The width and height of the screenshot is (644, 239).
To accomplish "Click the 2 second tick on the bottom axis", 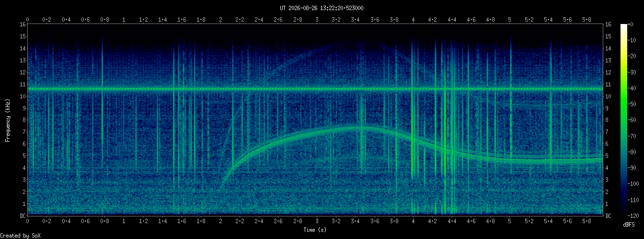I will tap(220, 222).
